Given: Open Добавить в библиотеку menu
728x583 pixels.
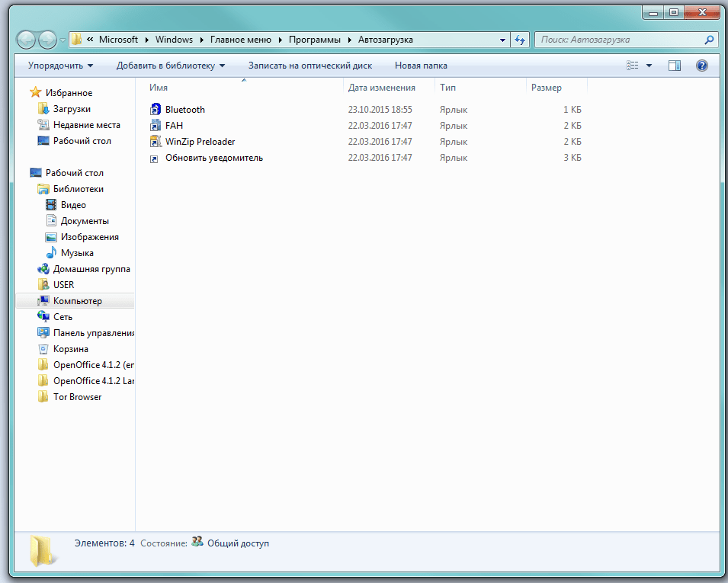Looking at the screenshot, I should (x=171, y=66).
